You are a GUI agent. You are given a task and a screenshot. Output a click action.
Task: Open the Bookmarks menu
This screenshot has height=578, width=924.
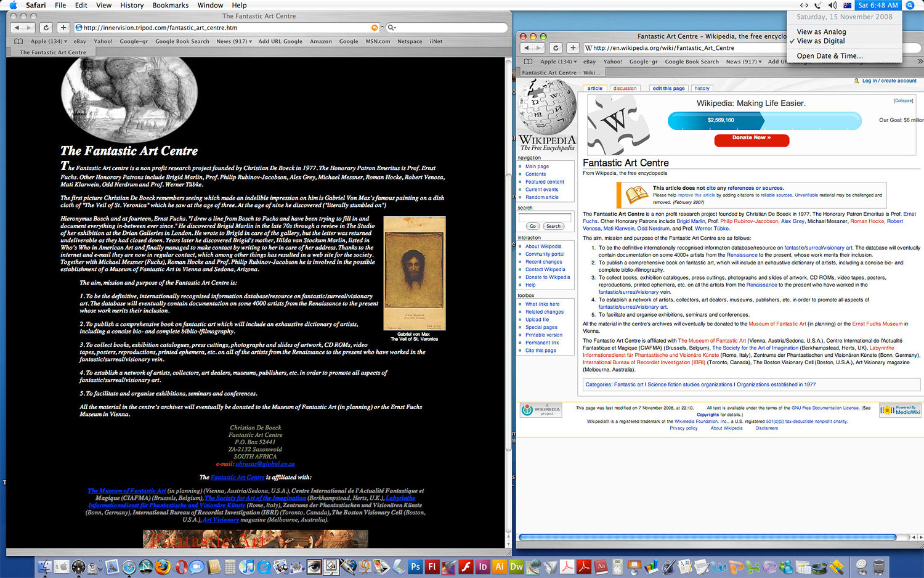[x=171, y=5]
